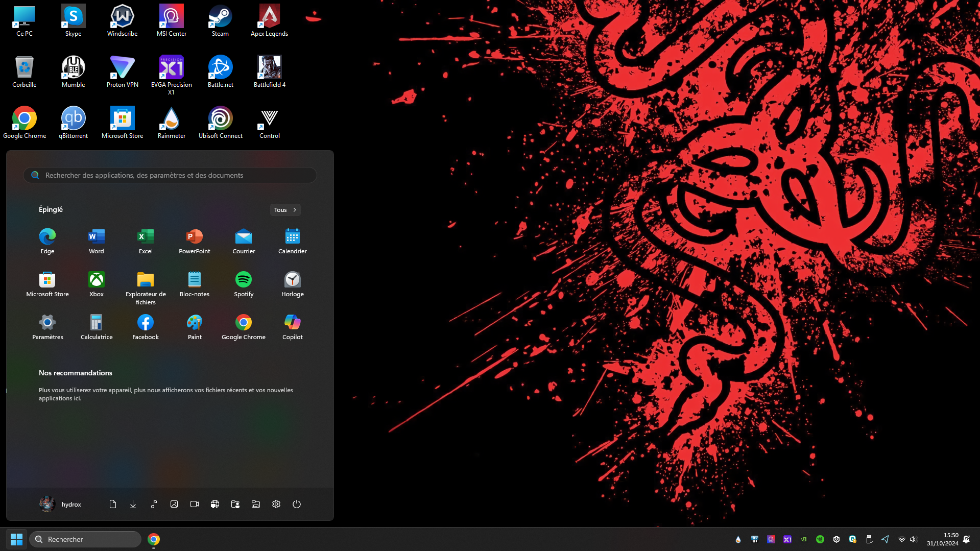Select the Skype desktop shortcut
The height and width of the screenshot is (551, 980).
pos(74,20)
